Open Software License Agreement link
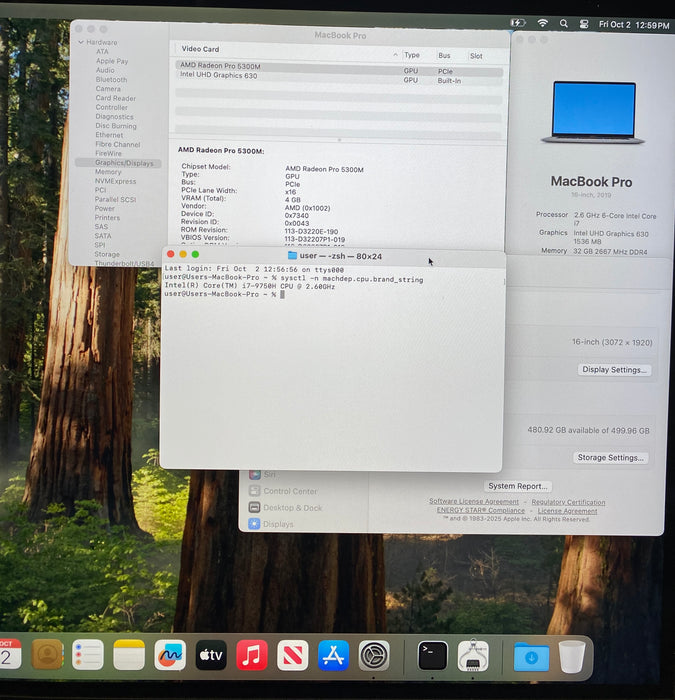 (474, 501)
